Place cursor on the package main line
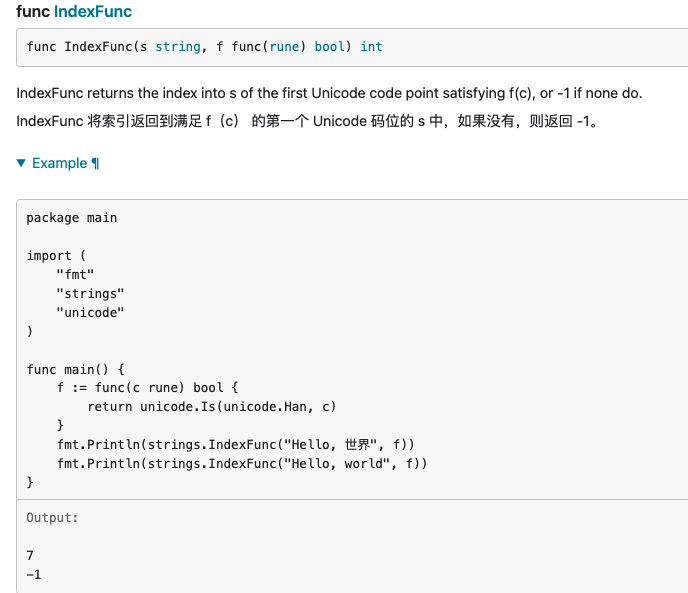 (72, 217)
